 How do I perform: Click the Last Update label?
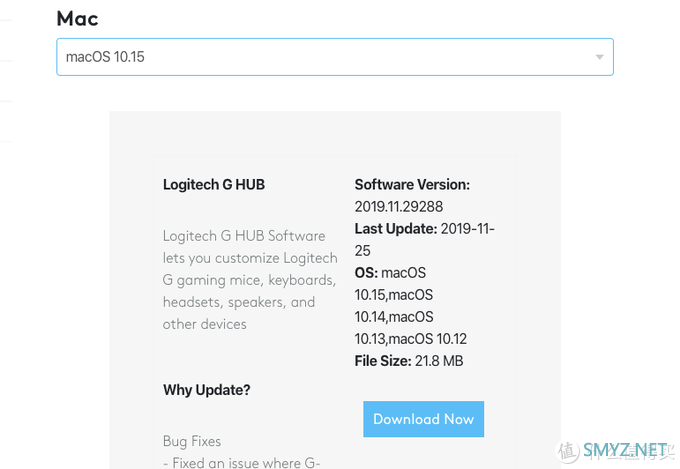(x=396, y=229)
